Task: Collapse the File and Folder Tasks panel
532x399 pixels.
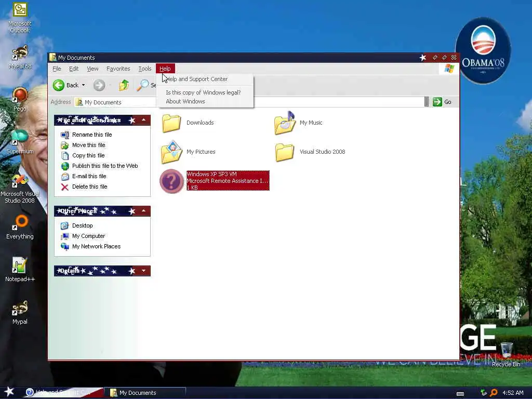Action: pos(143,120)
